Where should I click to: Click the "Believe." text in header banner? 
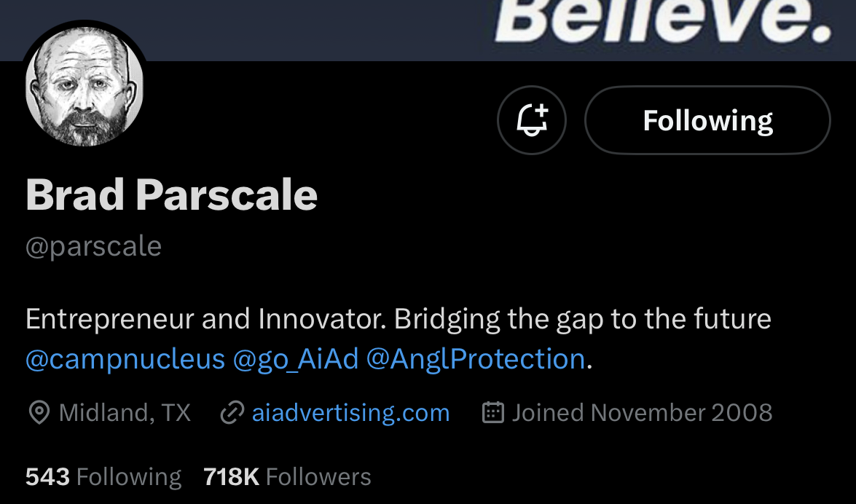click(x=661, y=20)
